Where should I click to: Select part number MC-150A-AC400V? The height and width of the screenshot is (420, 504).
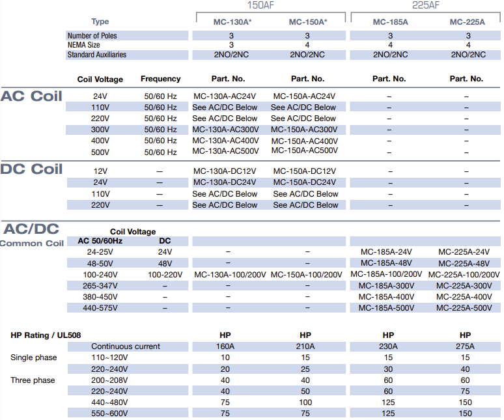coord(304,141)
